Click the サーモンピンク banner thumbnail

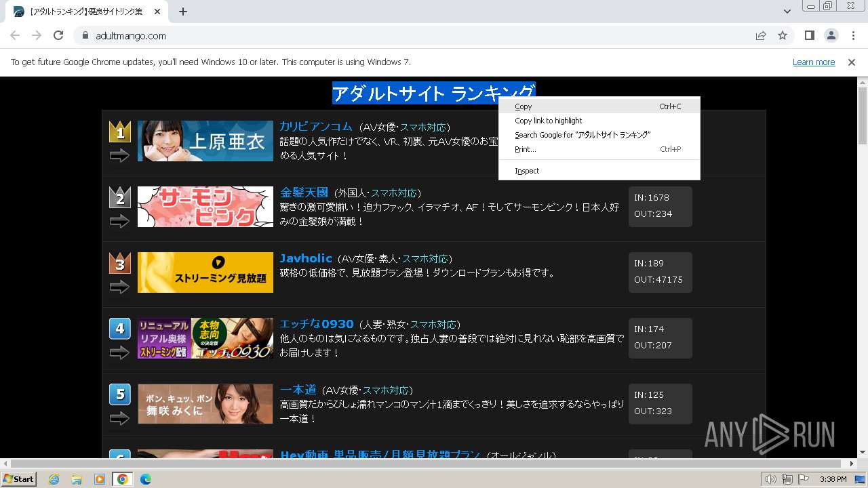coord(205,207)
